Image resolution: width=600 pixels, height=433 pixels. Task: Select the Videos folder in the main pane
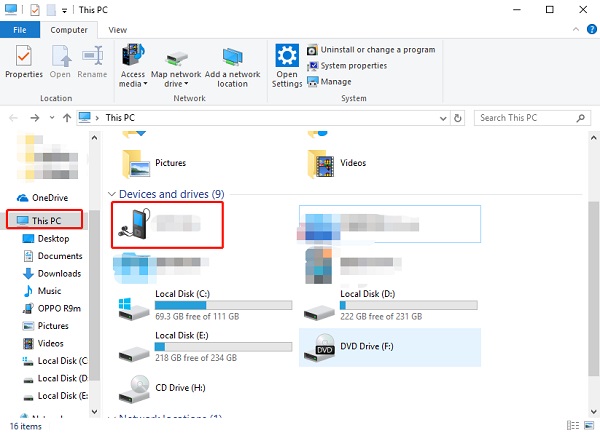click(337, 163)
